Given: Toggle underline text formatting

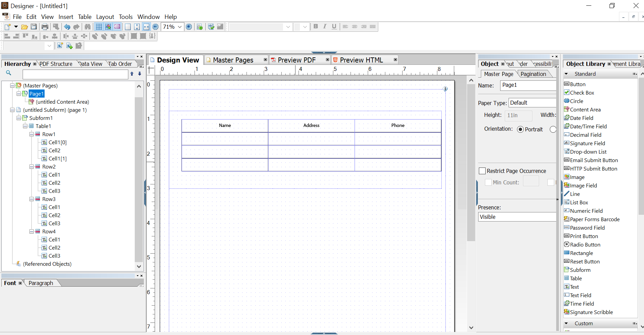Looking at the screenshot, I should [x=334, y=26].
